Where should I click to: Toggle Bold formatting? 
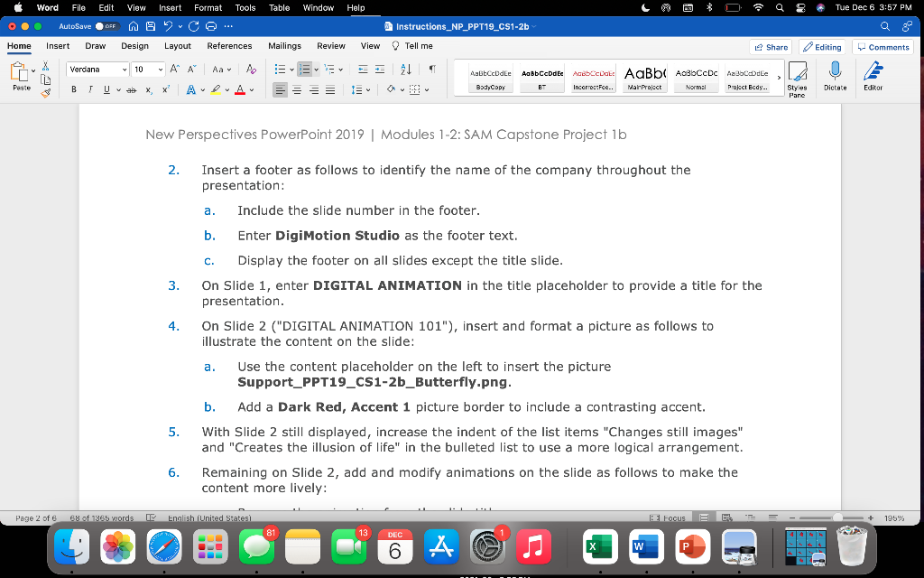tap(74, 89)
